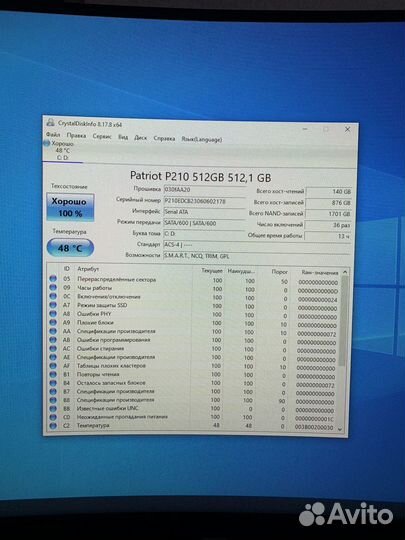The height and width of the screenshot is (540, 405).
Task: Click blue status icon for attribute C2 Температура
Action: (x=53, y=426)
